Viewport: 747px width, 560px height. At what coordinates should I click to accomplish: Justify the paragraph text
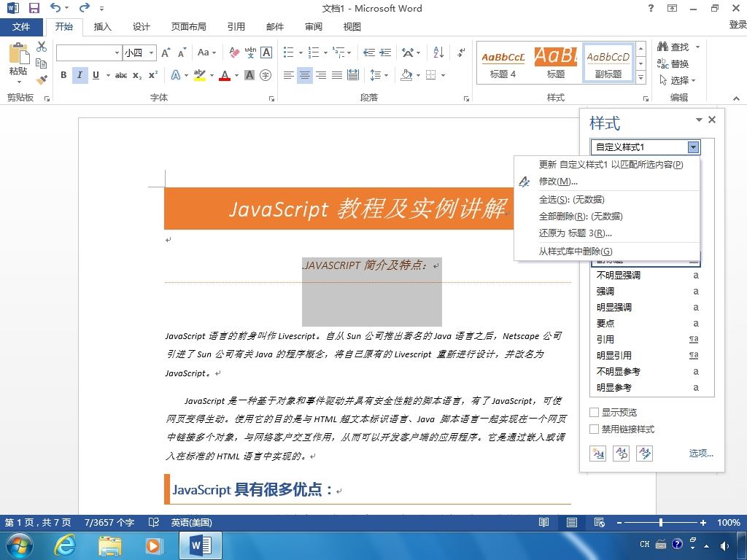click(x=337, y=75)
